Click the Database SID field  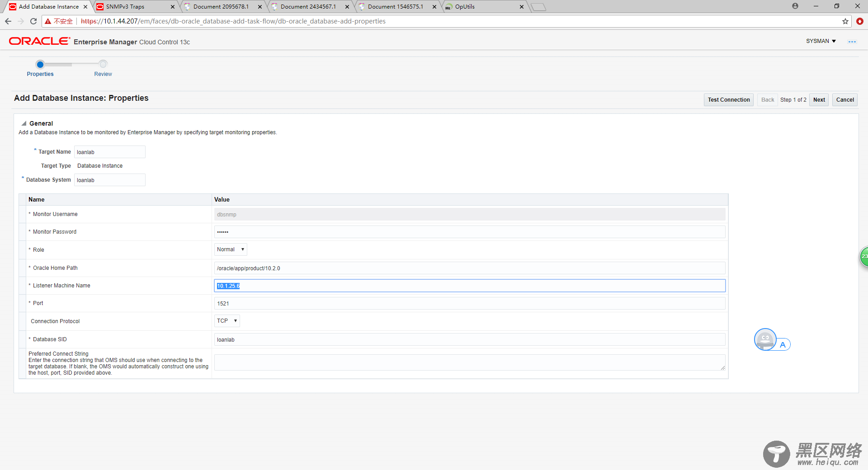[470, 339]
